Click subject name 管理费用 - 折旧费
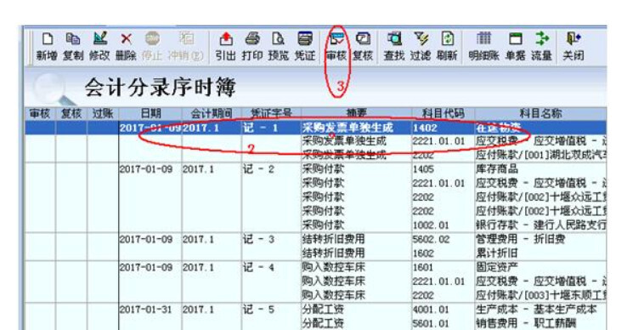This screenshot has height=330, width=644. (520, 239)
